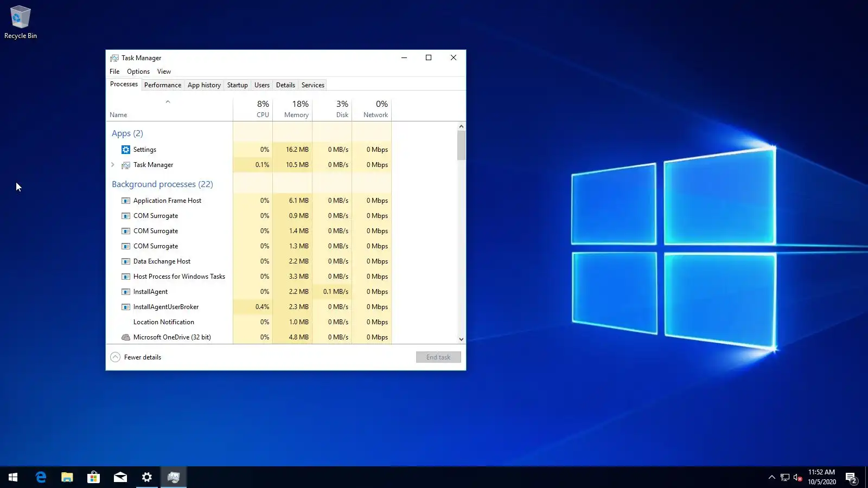Click the Task Manager process row icon

click(x=126, y=165)
